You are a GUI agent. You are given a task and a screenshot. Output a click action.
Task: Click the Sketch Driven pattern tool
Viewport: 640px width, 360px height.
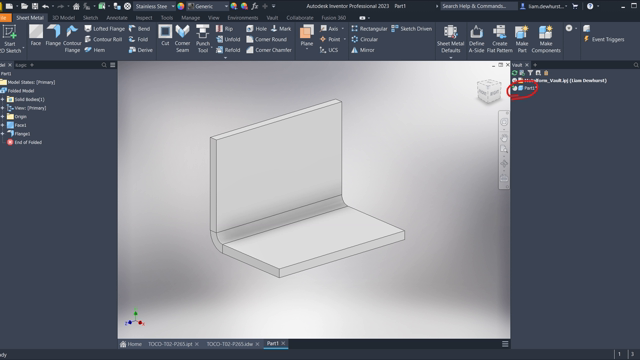point(411,29)
